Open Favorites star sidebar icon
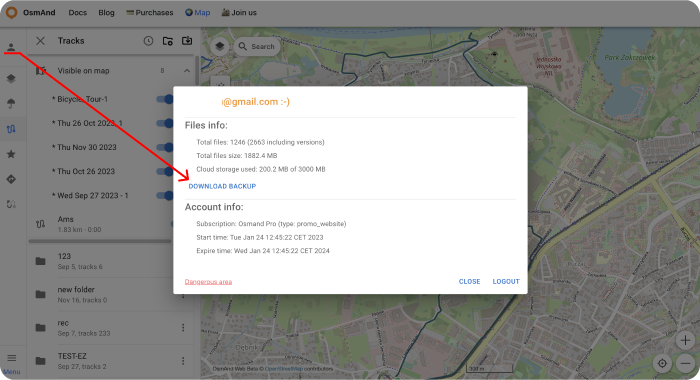This screenshot has width=700, height=380. tap(11, 154)
